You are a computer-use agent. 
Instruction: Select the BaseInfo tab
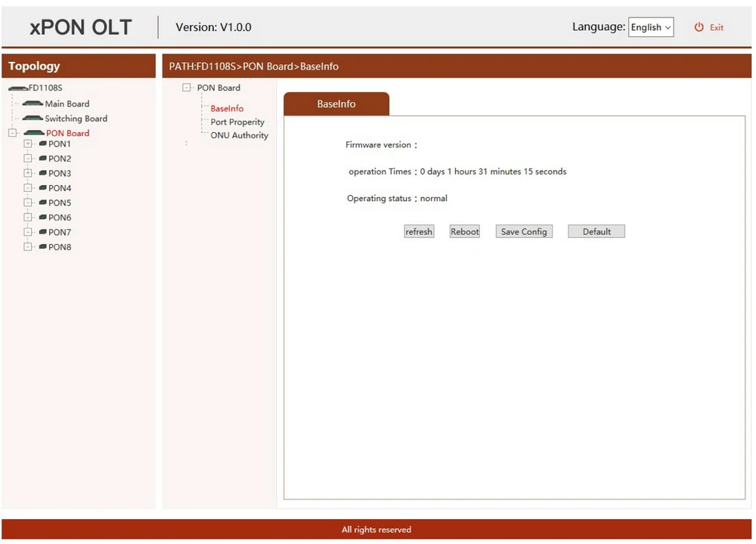click(x=336, y=104)
